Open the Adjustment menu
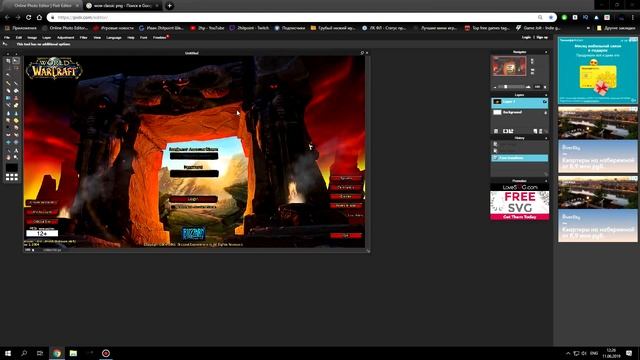Image resolution: width=640 pixels, height=360 pixels. (65, 37)
